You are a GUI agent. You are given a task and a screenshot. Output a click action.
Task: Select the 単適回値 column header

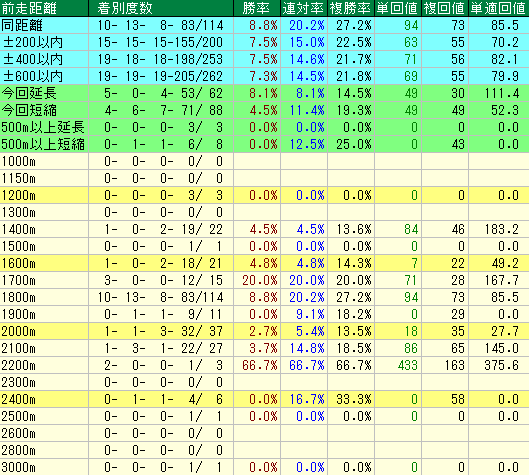tap(499, 8)
